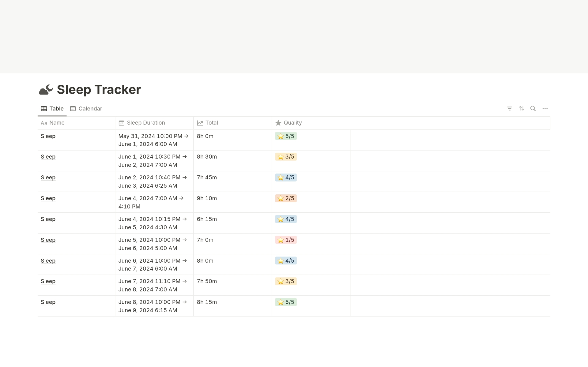Switch to the Calendar view
The height and width of the screenshot is (367, 588).
coord(90,108)
